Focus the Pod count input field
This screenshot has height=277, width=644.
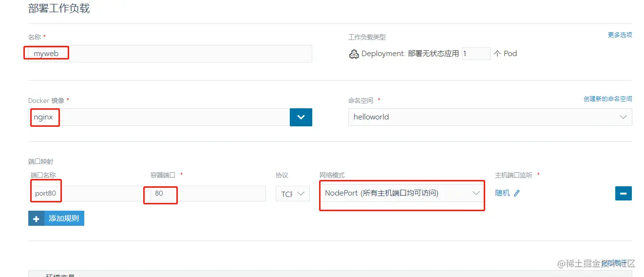point(476,54)
